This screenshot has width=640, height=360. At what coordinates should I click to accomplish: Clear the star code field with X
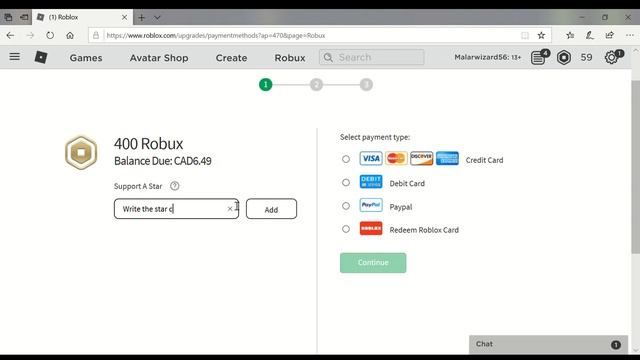(230, 209)
